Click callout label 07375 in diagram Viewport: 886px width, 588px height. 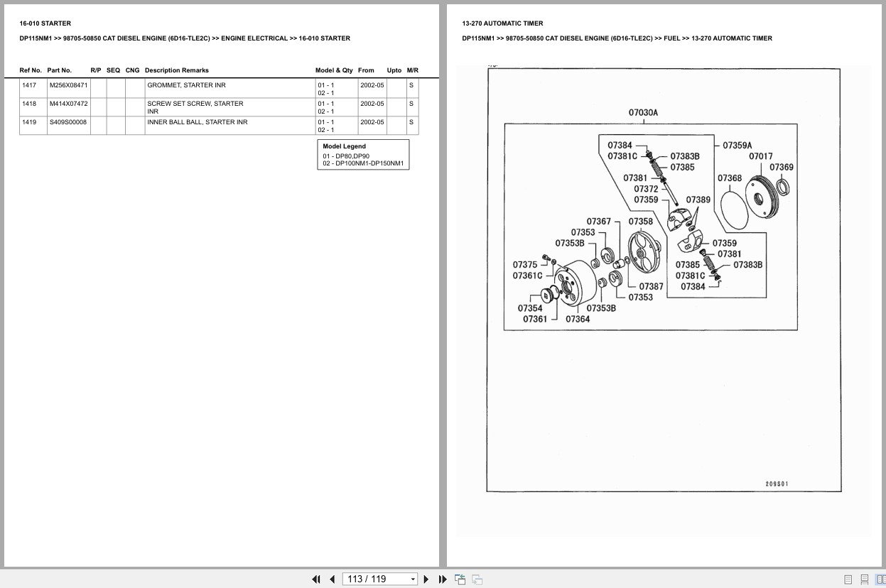tap(525, 265)
